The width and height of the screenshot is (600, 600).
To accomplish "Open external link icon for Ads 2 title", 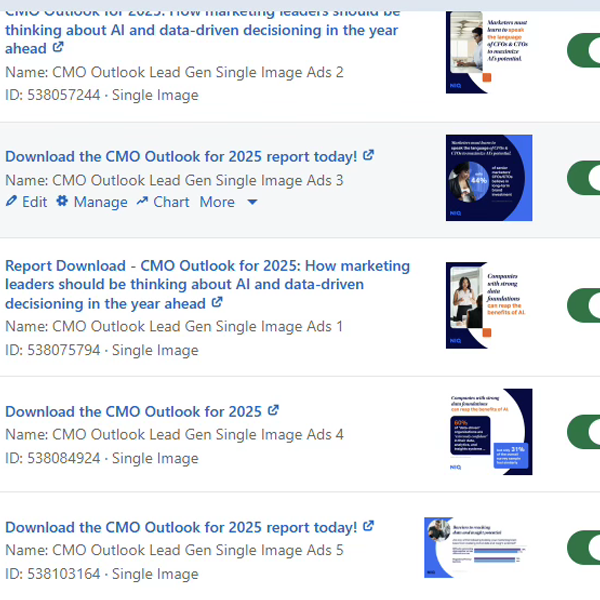I will point(58,48).
